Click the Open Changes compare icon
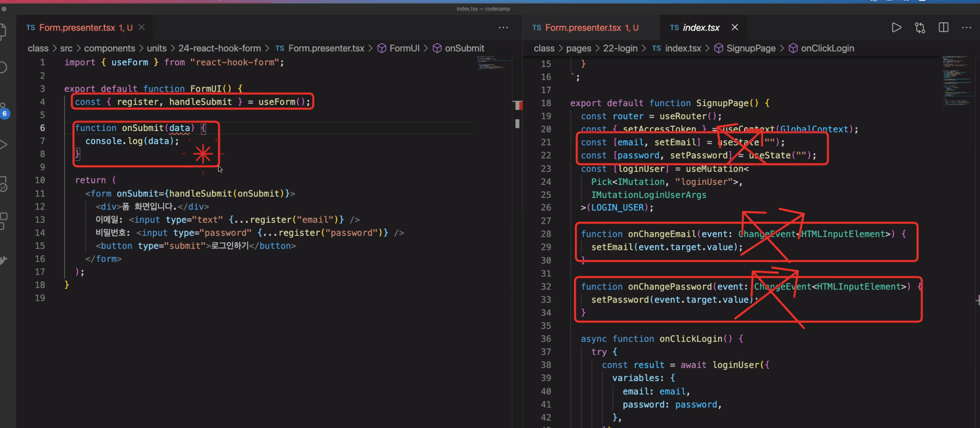The height and width of the screenshot is (428, 980). coord(919,28)
